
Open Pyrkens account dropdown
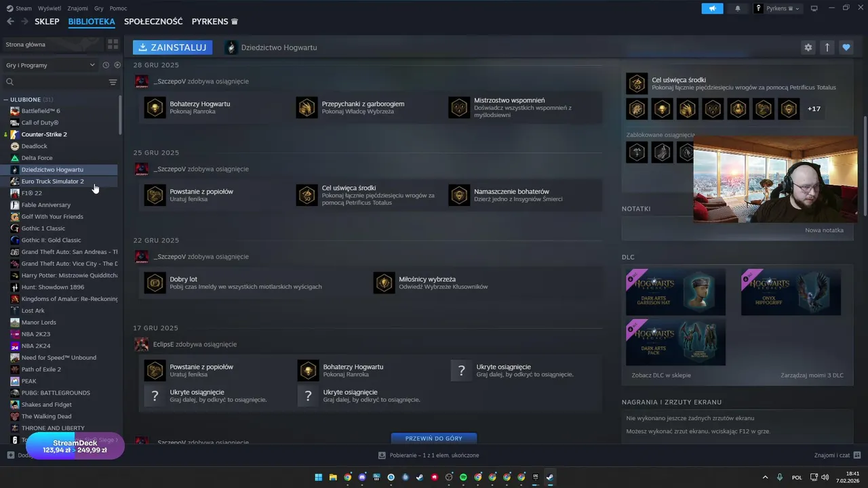pyautogui.click(x=778, y=8)
